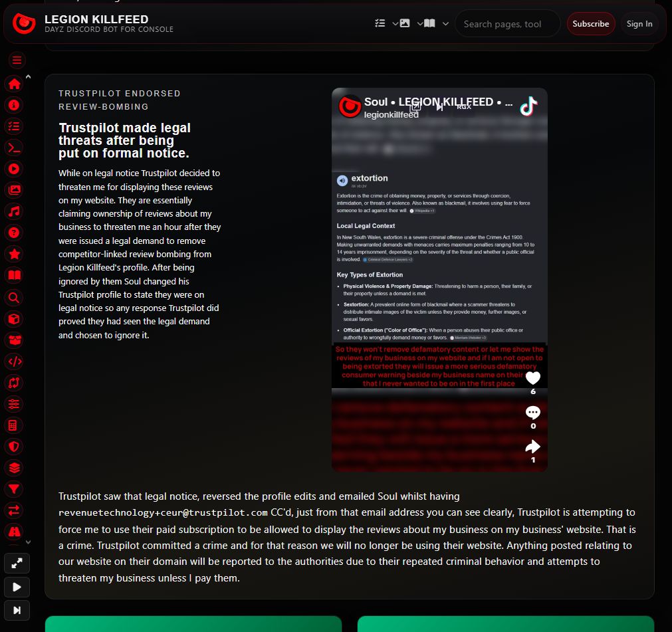Click the white play button in sidebar
The width and height of the screenshot is (672, 632).
17,587
